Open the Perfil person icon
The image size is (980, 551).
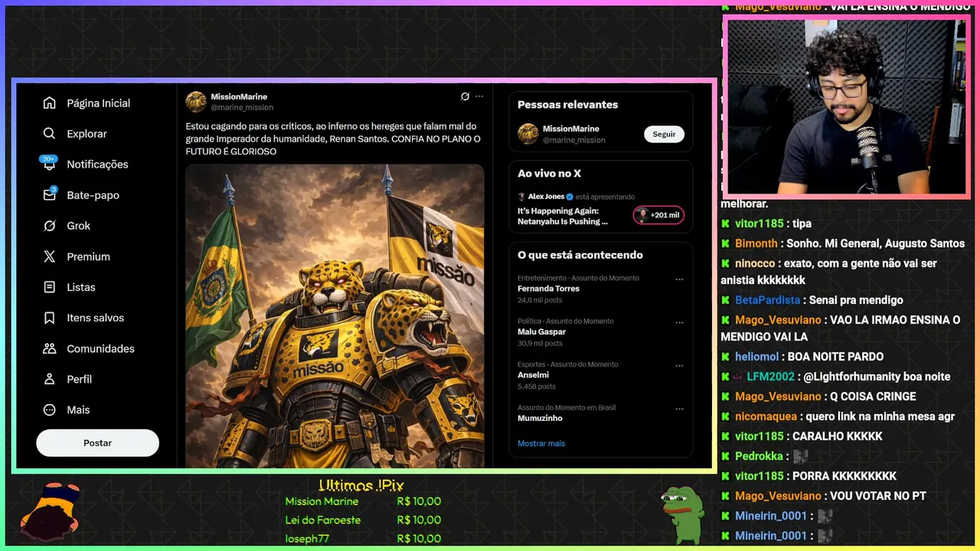click(x=50, y=379)
